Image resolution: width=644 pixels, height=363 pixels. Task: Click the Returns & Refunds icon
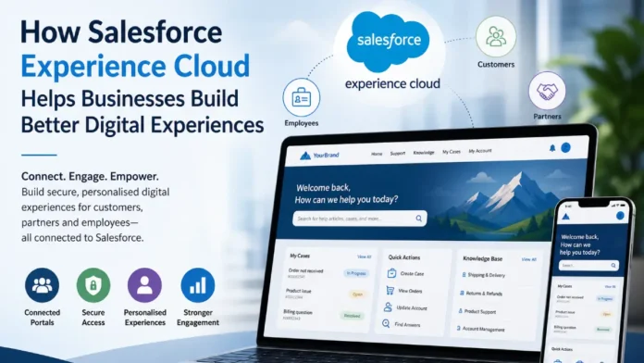tap(462, 293)
